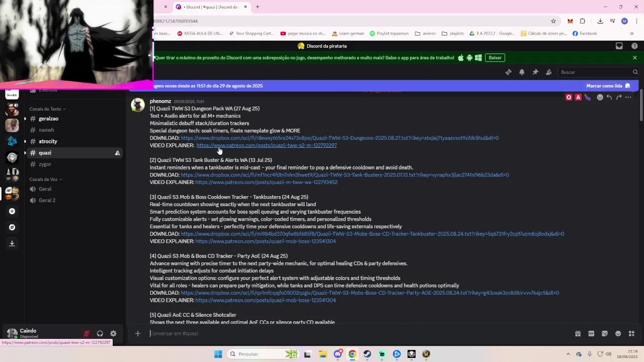644x362 pixels.
Task: Select the quazi text channel
Action: pyautogui.click(x=74, y=153)
